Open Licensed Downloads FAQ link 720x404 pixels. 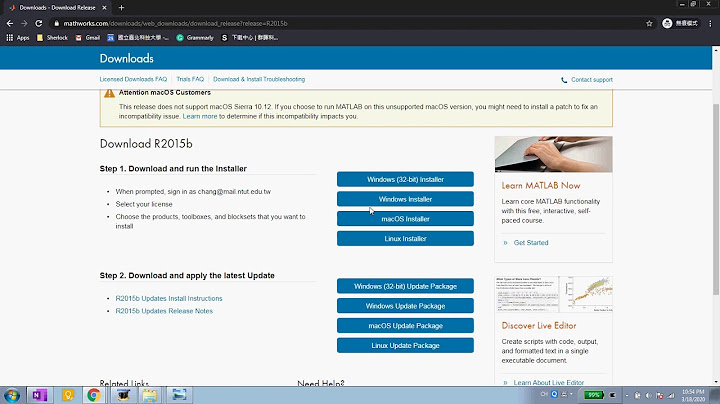coord(133,79)
